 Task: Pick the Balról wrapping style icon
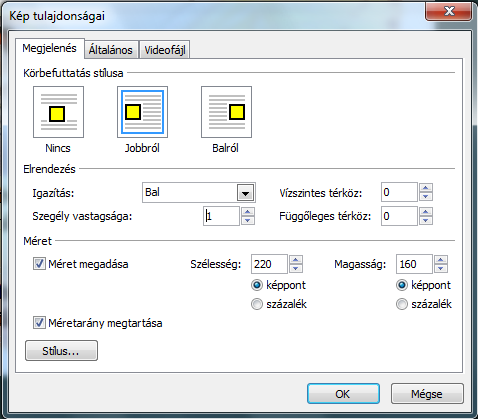coord(226,112)
